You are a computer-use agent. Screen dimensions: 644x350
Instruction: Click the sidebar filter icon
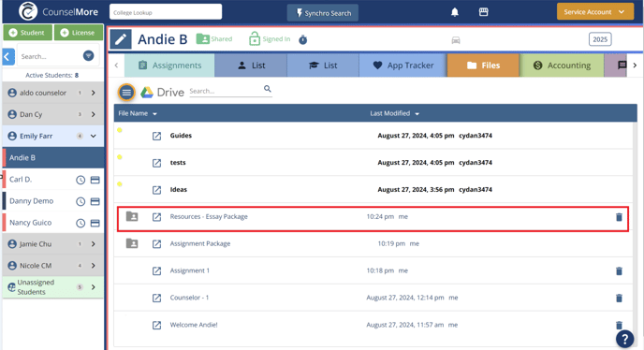click(88, 56)
